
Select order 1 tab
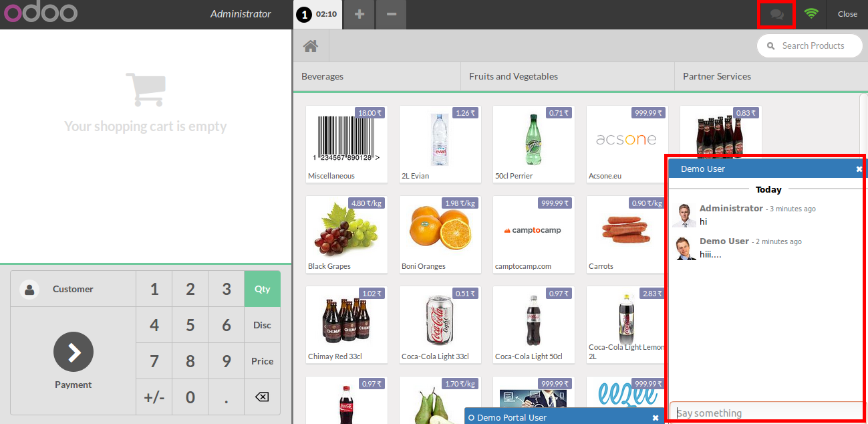(318, 14)
